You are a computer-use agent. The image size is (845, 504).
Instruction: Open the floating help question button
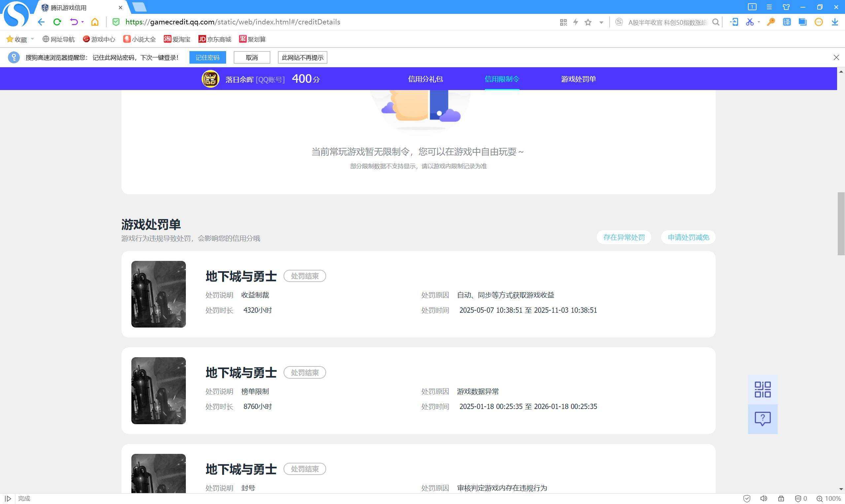pos(762,419)
